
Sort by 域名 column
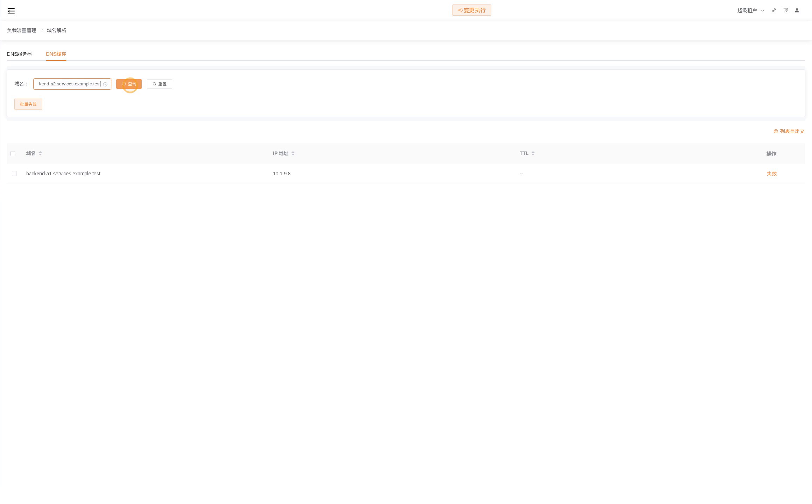[40, 154]
